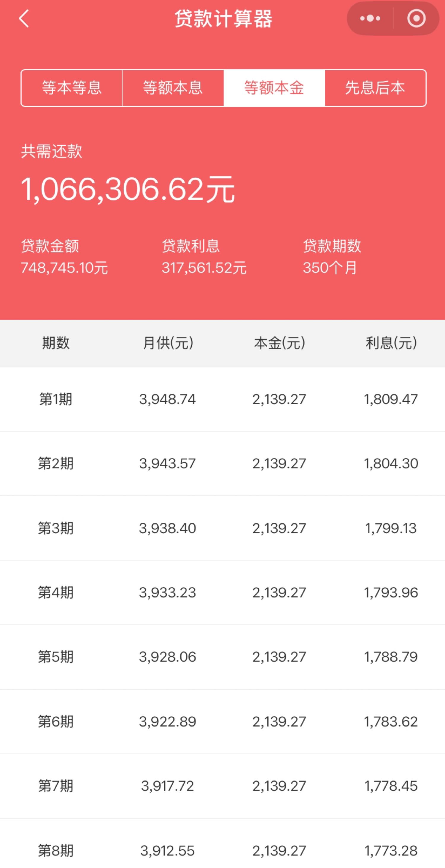Select the 第8期 row

pos(222,844)
